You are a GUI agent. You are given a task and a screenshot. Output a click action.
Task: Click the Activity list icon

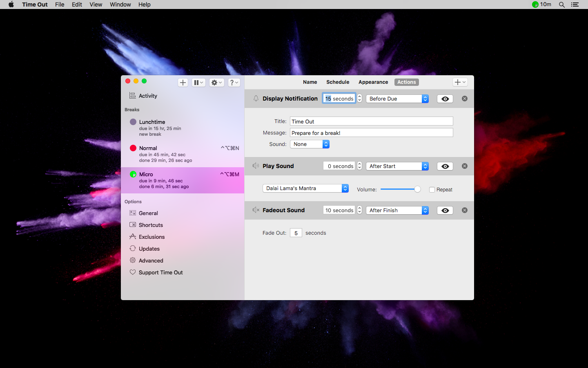click(x=132, y=95)
